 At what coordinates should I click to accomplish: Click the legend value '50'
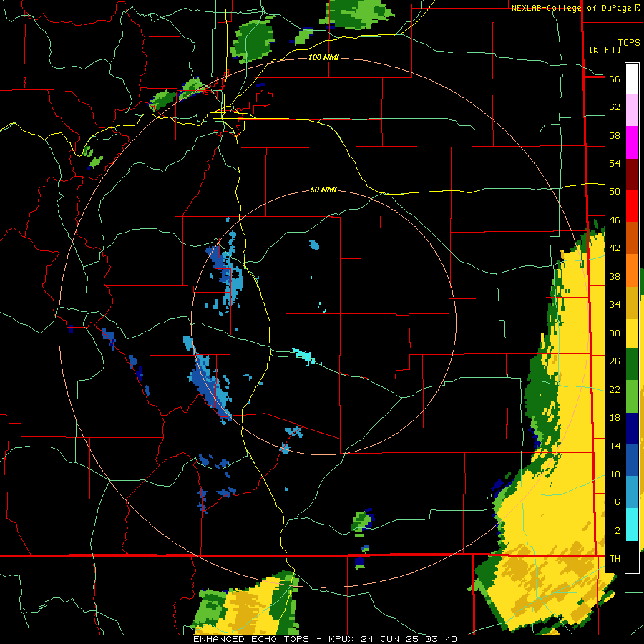[615, 191]
